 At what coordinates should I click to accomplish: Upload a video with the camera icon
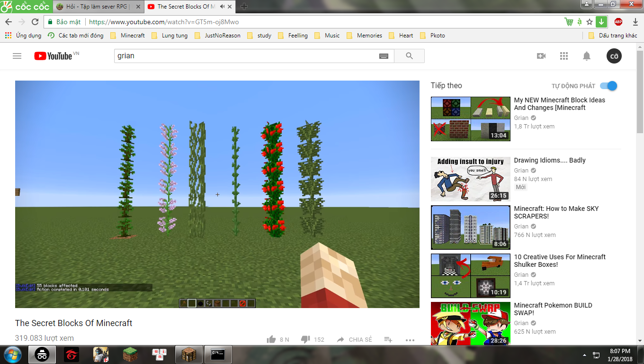pyautogui.click(x=541, y=56)
